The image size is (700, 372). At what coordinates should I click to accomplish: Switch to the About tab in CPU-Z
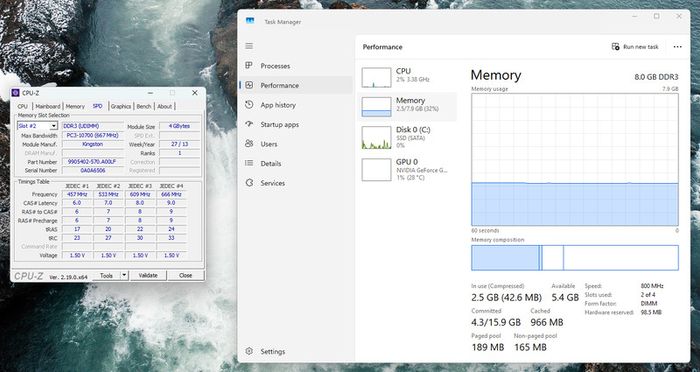165,106
